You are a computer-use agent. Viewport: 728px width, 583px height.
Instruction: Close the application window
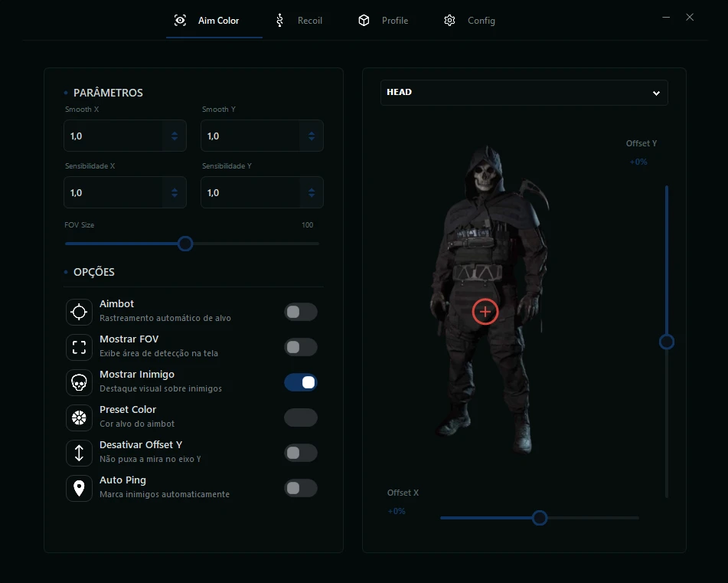pyautogui.click(x=690, y=17)
